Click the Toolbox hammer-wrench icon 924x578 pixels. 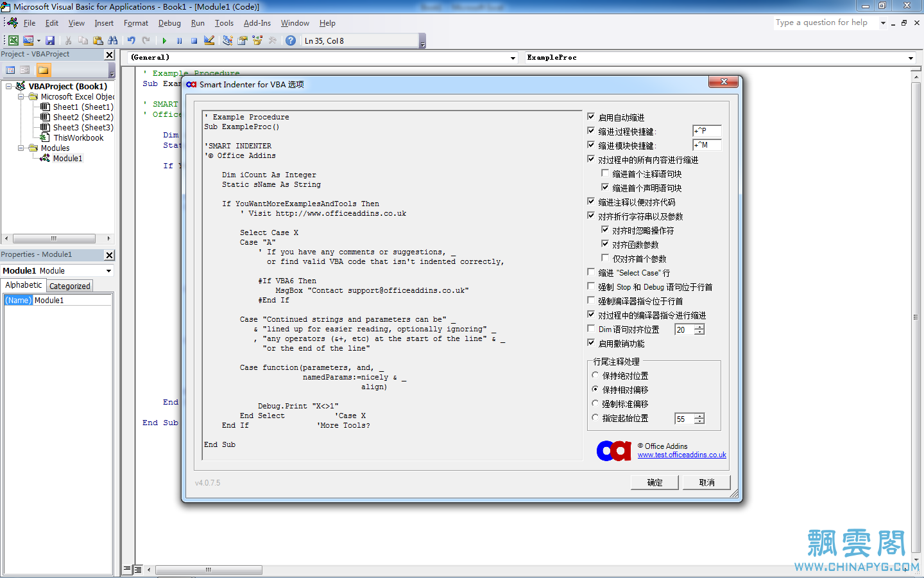pyautogui.click(x=273, y=40)
